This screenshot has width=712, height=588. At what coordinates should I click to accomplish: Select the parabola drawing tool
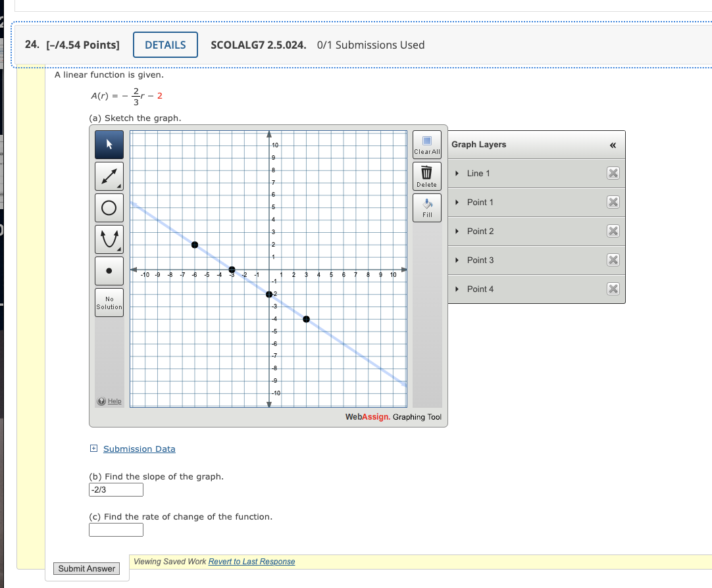[109, 239]
